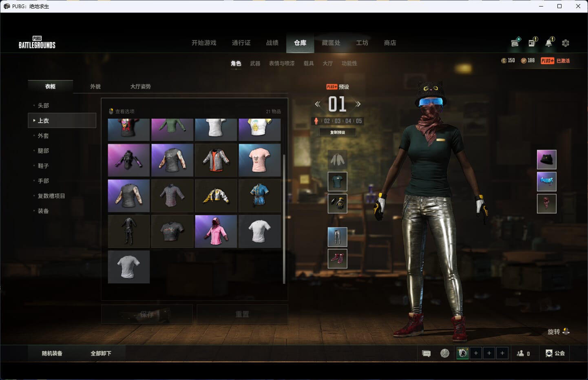Screen dimensions: 588x380
Task: Open the 开始游戏 main tab
Action: [x=204, y=43]
